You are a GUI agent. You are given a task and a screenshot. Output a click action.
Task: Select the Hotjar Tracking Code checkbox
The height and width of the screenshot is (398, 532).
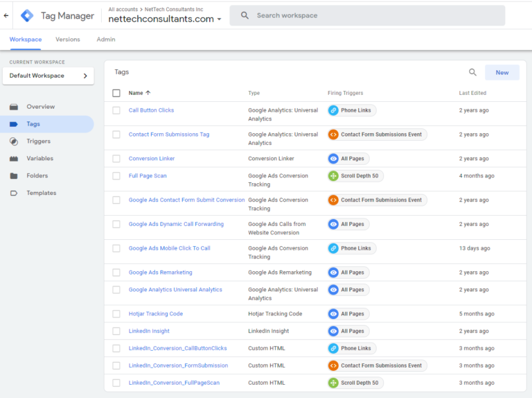(116, 314)
